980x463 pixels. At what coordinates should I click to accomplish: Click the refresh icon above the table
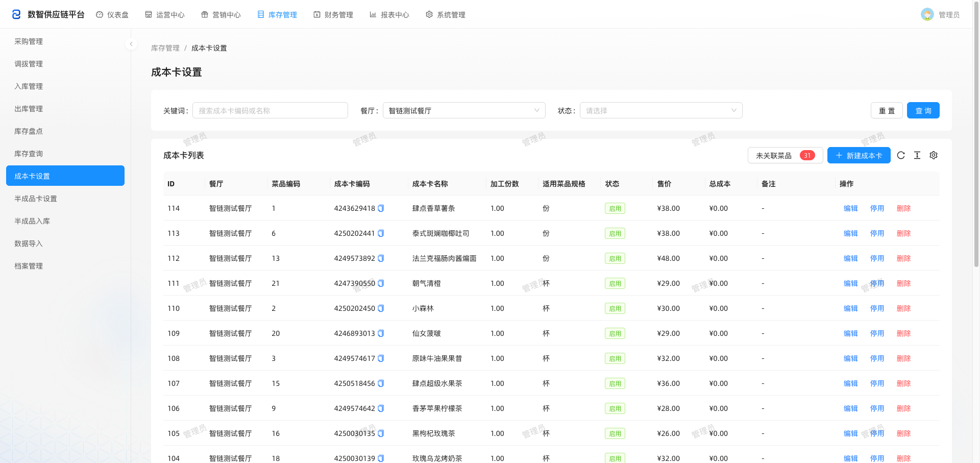[x=901, y=155]
